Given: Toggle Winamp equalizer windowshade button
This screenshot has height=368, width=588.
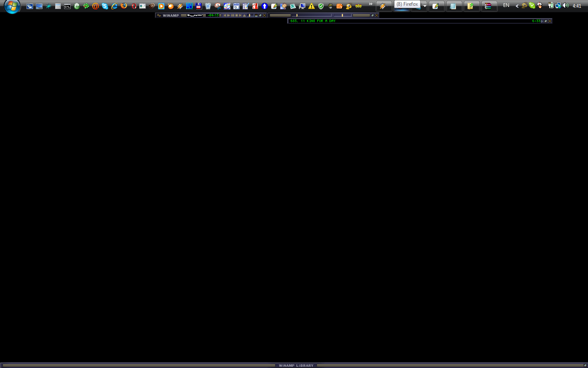Looking at the screenshot, I should pyautogui.click(x=372, y=15).
